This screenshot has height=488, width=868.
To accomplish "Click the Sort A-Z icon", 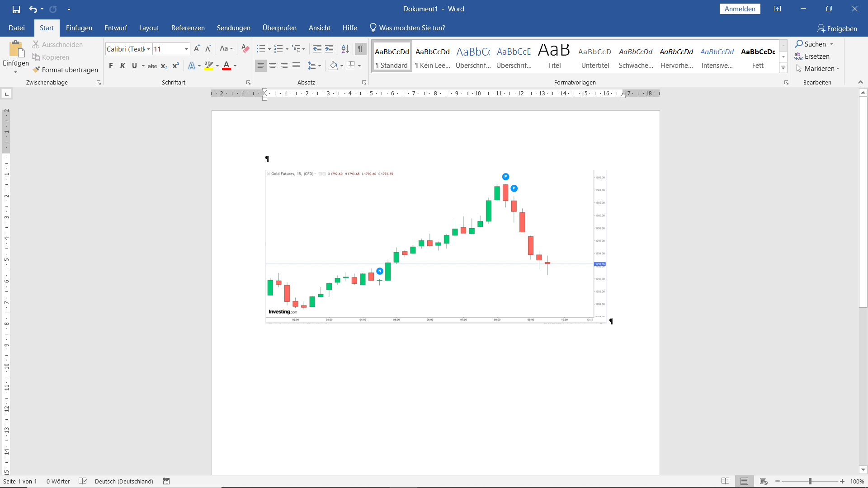I will tap(345, 48).
